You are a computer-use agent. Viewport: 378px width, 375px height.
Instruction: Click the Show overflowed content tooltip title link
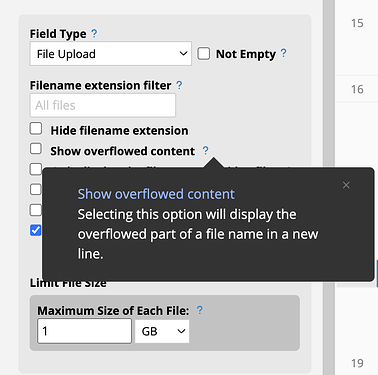pyautogui.click(x=156, y=194)
